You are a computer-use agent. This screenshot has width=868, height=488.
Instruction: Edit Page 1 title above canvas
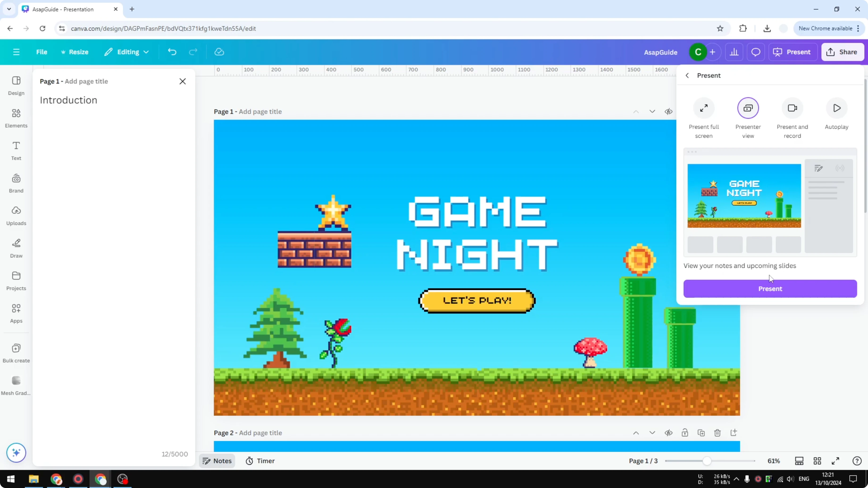(x=260, y=112)
